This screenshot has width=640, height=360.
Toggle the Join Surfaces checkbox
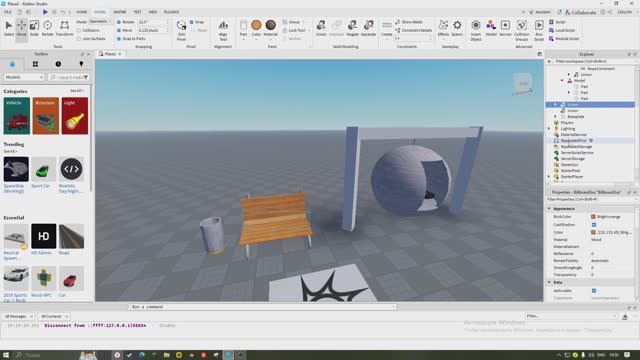(79, 38)
